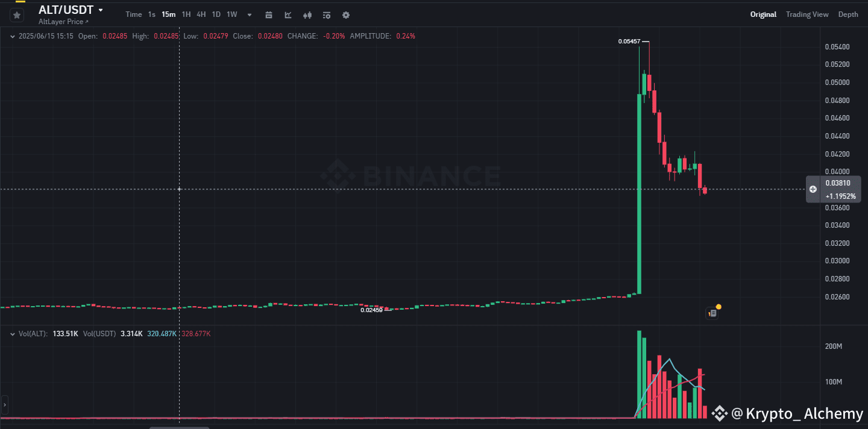Click the +1.1952% change label
The height and width of the screenshot is (429, 868).
840,196
